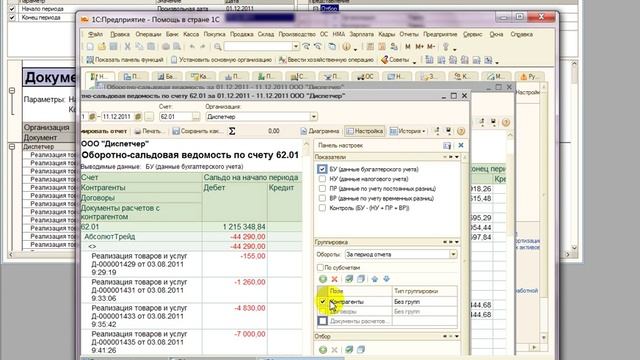Delete grouping row with red X icon
This screenshot has width=640, height=360.
pos(335,279)
